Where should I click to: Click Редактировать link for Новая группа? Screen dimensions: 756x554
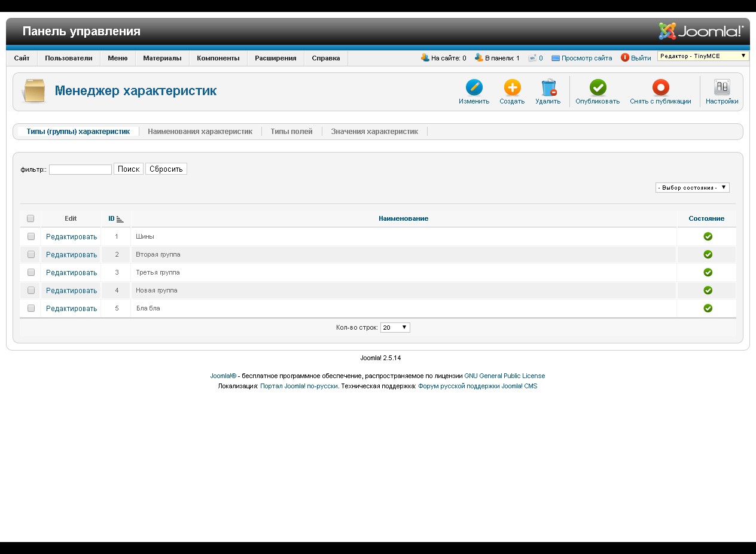tap(71, 291)
